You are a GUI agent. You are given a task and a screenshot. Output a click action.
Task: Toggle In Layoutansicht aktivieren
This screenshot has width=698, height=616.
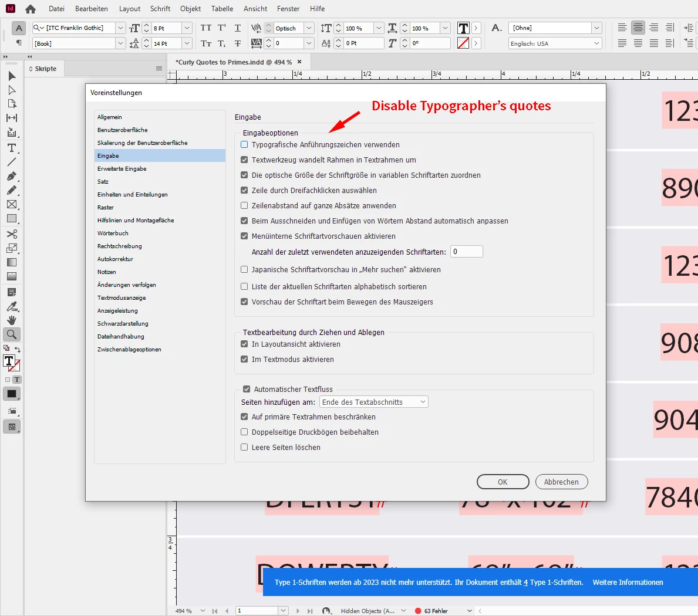[244, 344]
